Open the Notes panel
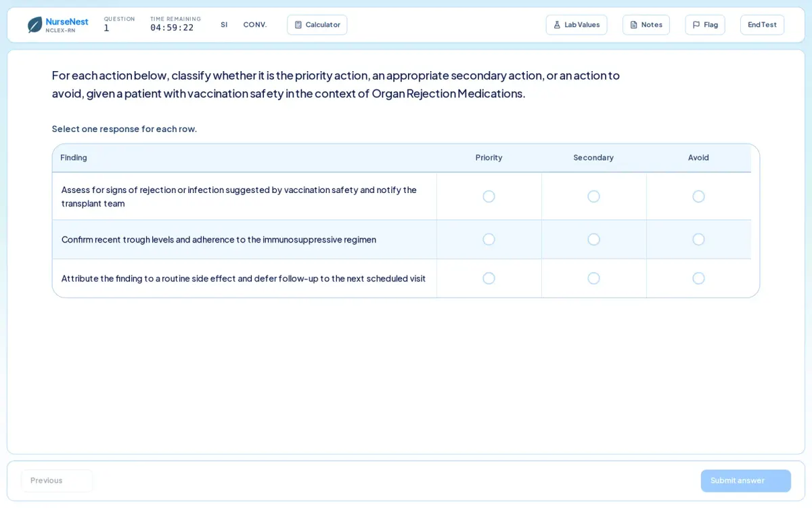The image size is (812, 508). tap(646, 25)
